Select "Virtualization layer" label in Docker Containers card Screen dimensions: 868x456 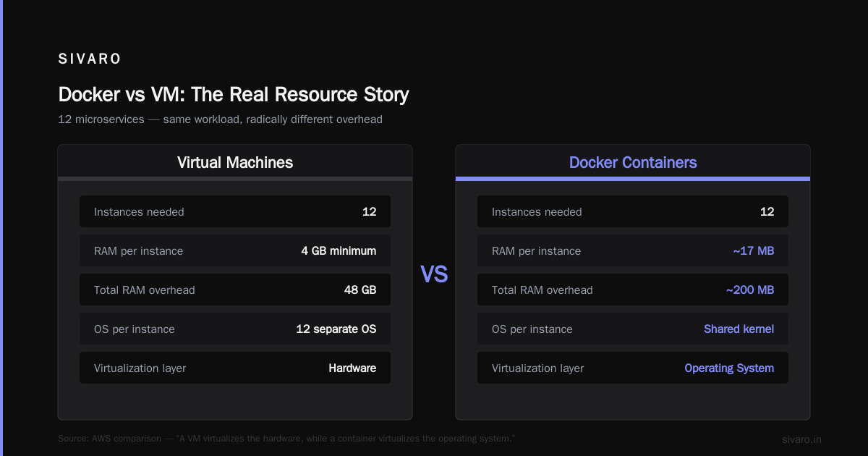pyautogui.click(x=537, y=368)
